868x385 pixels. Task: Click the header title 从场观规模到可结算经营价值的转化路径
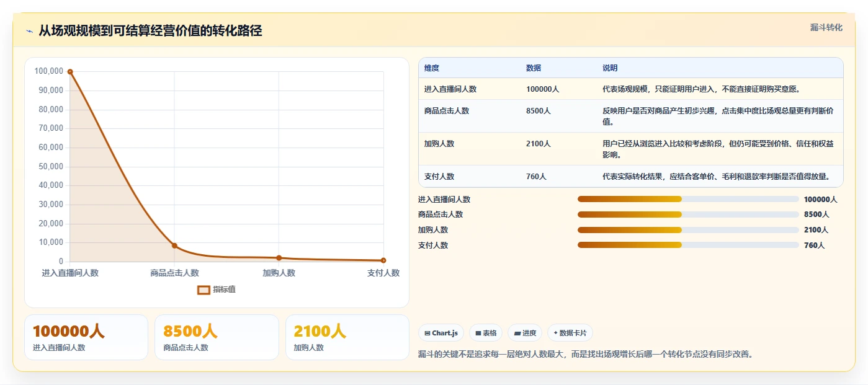[150, 31]
